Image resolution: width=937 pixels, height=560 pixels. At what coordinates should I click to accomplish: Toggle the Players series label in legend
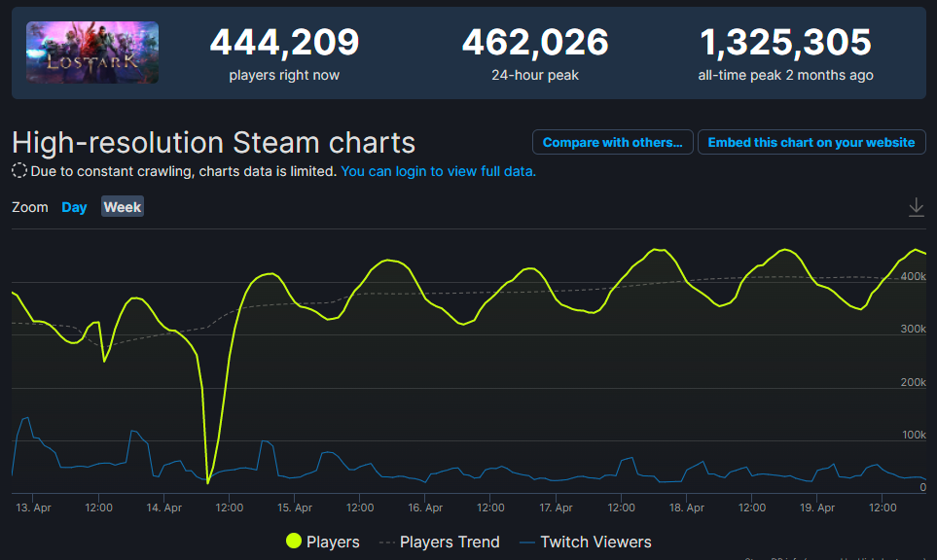click(x=333, y=542)
